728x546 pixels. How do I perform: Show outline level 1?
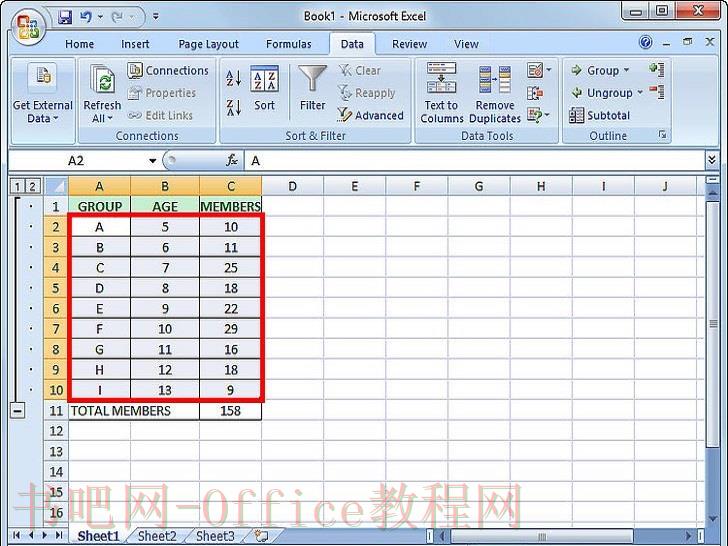(17, 187)
